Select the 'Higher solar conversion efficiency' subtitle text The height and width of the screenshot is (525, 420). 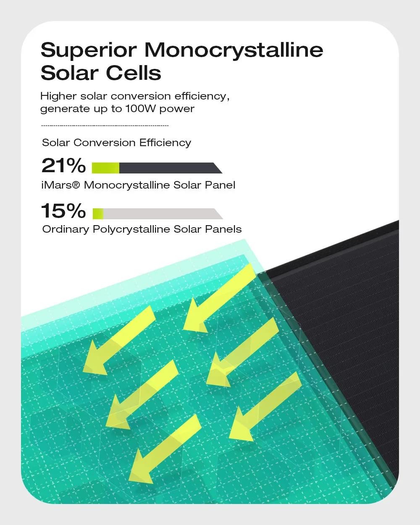tap(135, 96)
